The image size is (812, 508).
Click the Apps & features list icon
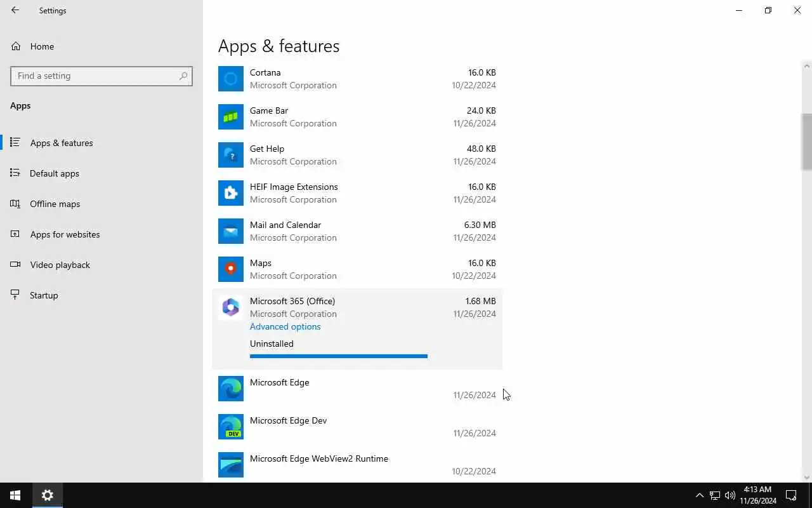coord(15,143)
